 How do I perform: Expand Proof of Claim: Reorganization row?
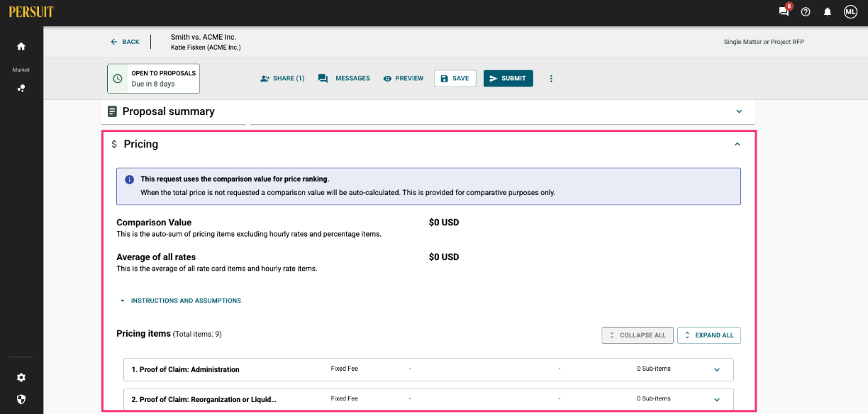[717, 400]
